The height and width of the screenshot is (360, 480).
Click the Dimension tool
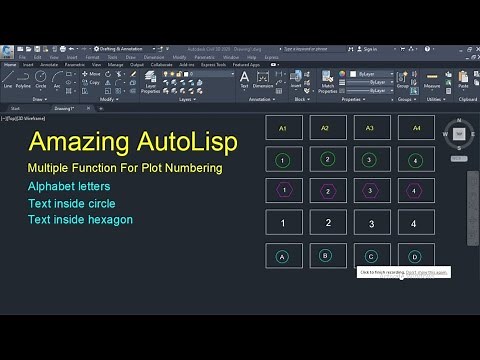[263, 79]
